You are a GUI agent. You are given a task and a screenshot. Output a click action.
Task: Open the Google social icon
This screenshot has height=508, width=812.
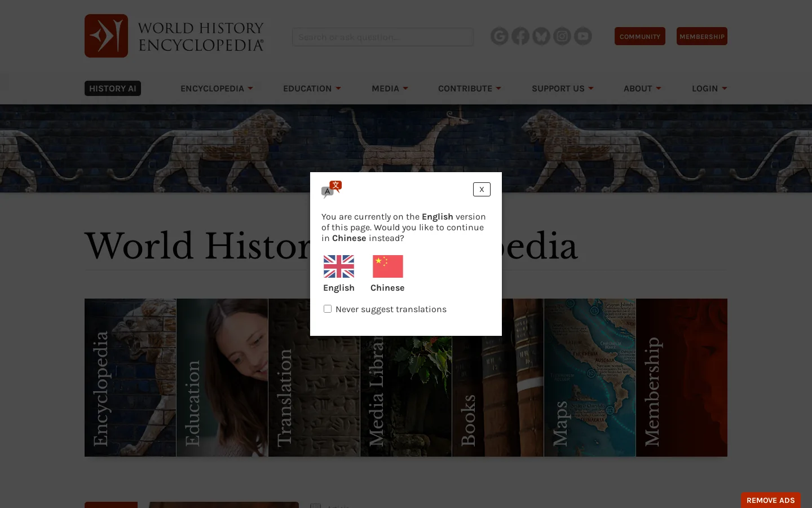[x=500, y=36]
